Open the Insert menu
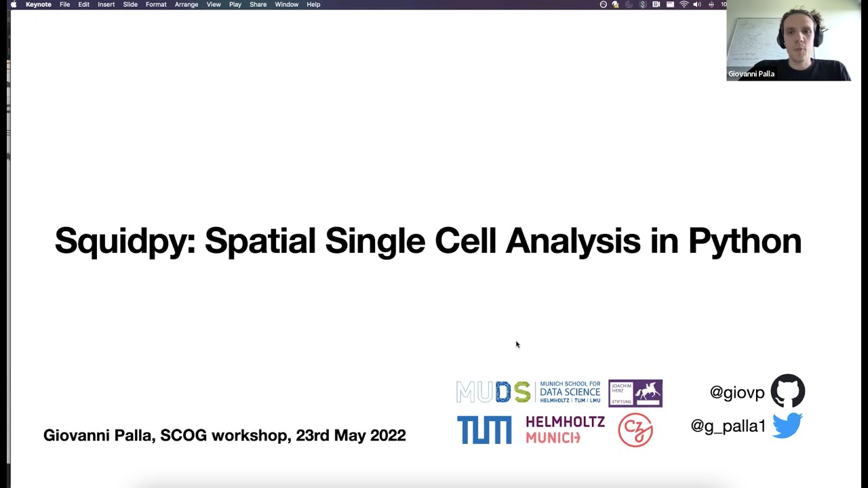The width and height of the screenshot is (868, 488). click(x=106, y=4)
